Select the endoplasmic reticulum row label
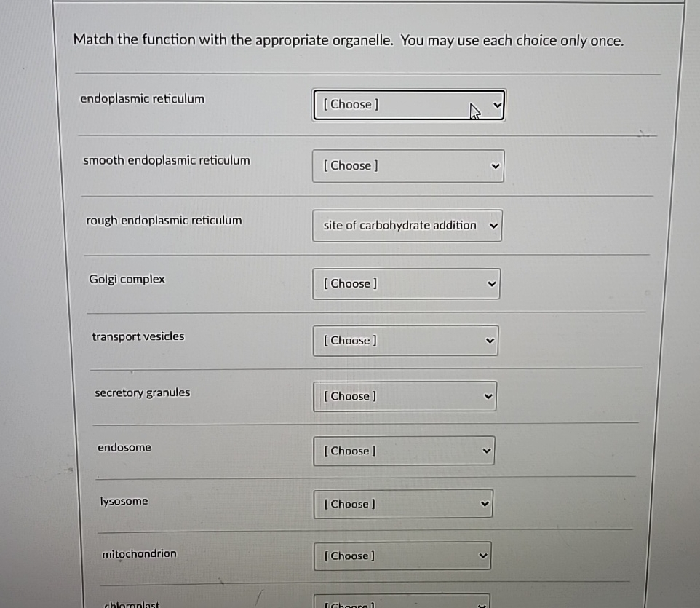 [142, 98]
